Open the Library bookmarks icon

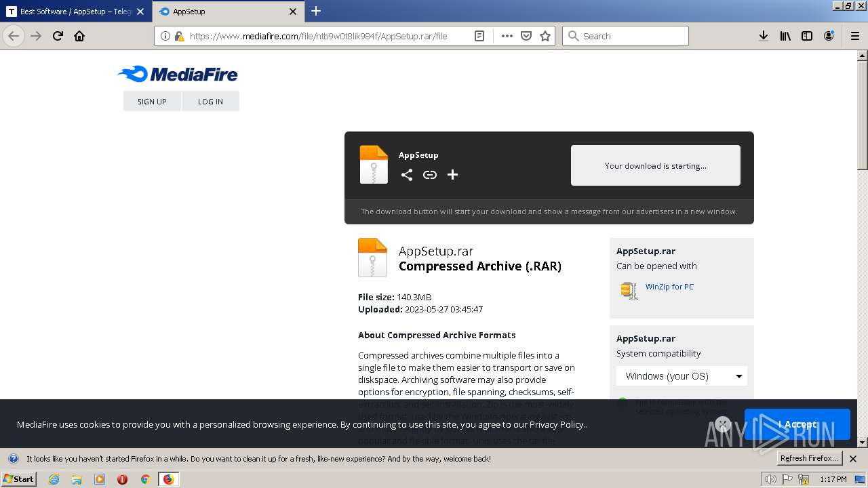click(x=785, y=36)
